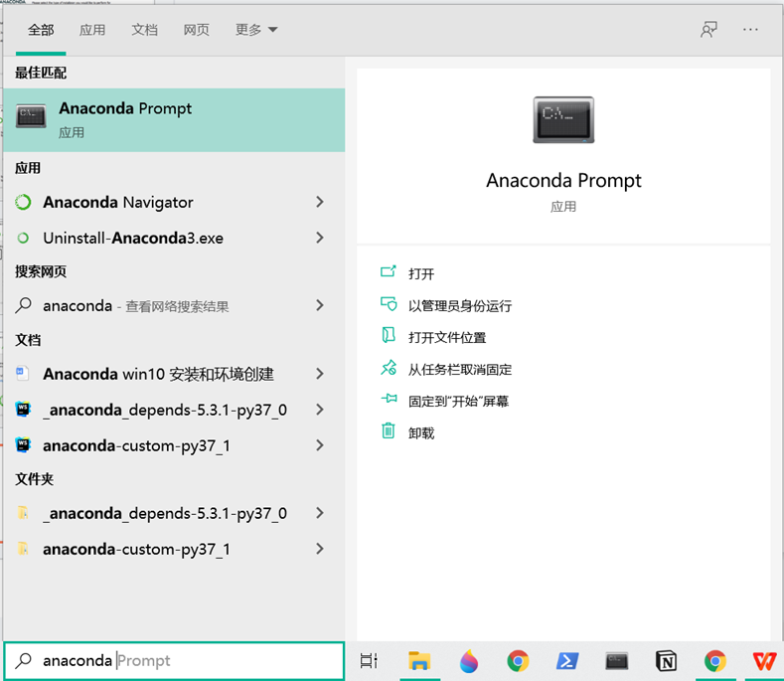Click the run as administrator shield icon
784x681 pixels.
pos(389,304)
